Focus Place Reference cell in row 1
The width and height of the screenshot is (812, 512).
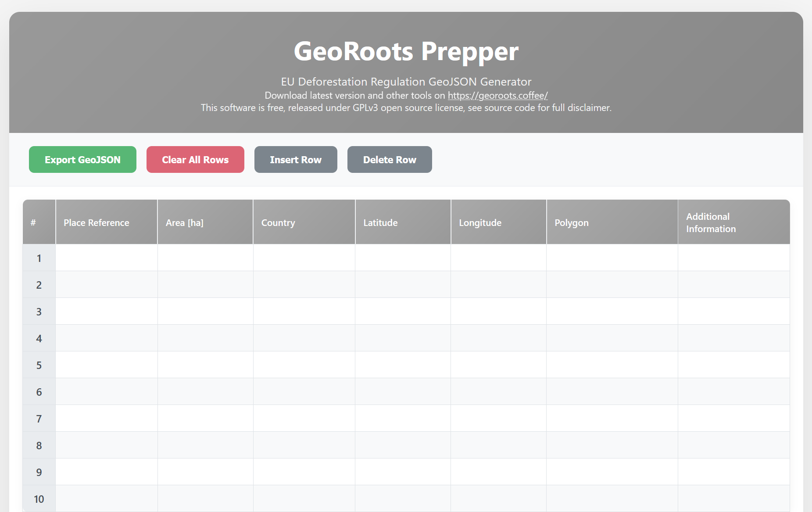107,258
